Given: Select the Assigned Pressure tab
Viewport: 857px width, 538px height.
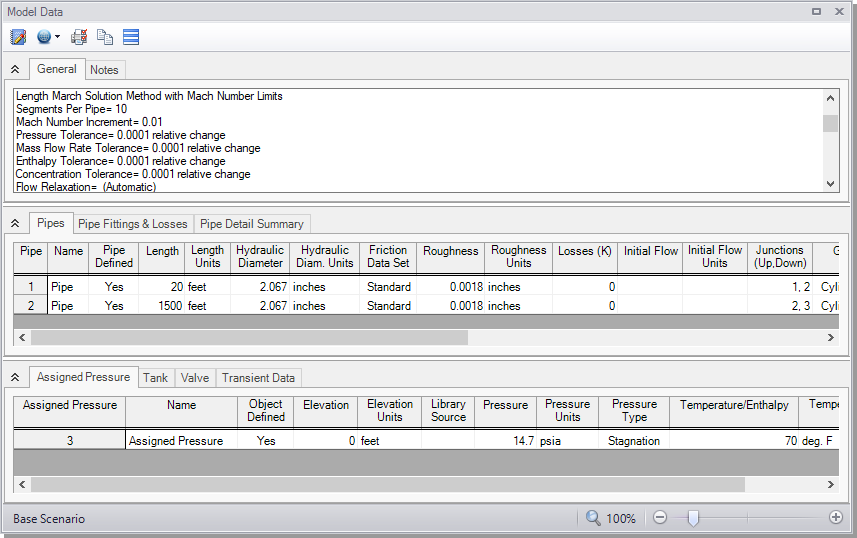Looking at the screenshot, I should pyautogui.click(x=84, y=377).
